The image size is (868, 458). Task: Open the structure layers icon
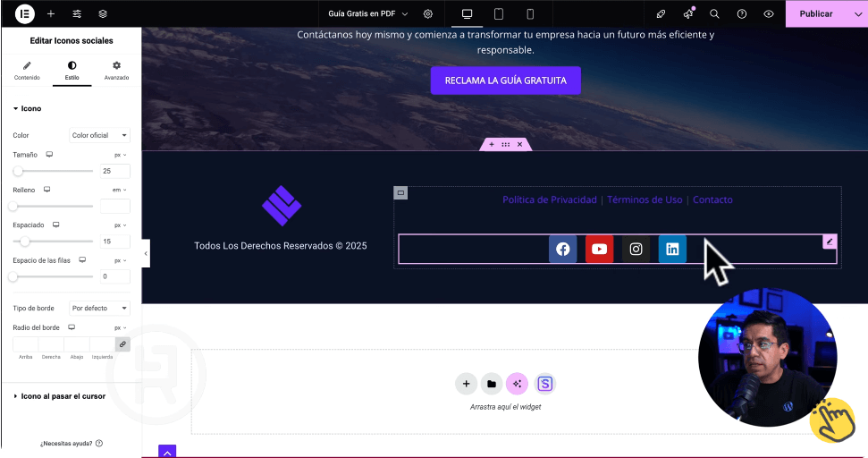click(103, 13)
